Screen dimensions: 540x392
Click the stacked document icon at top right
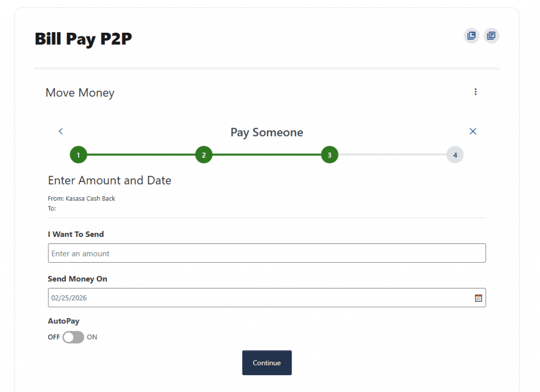pyautogui.click(x=491, y=36)
